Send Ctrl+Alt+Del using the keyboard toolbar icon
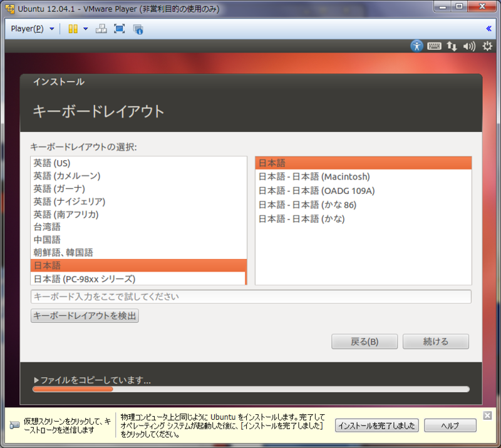 point(101,28)
